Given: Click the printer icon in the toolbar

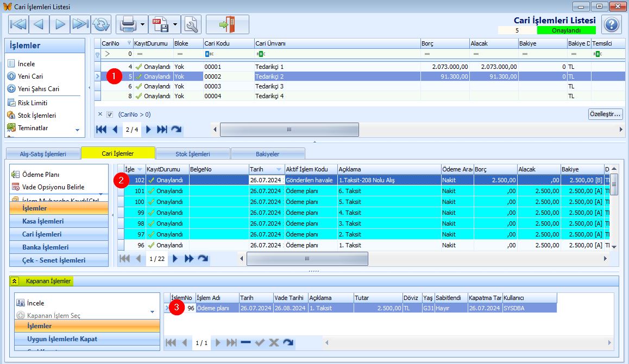Looking at the screenshot, I should [x=128, y=24].
